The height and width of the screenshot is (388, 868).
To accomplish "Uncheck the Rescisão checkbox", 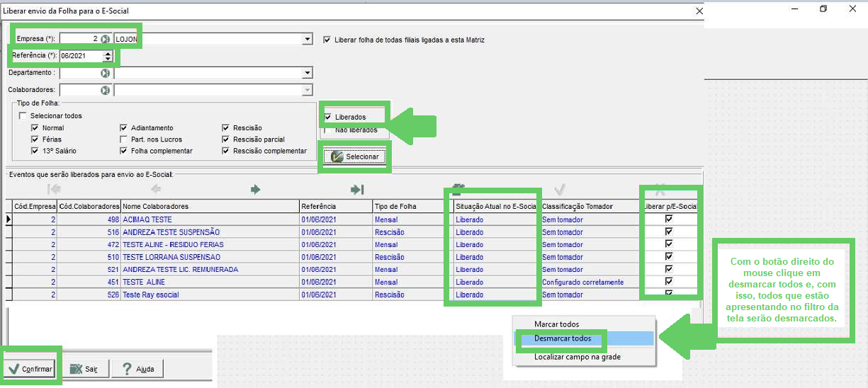I will [x=226, y=128].
